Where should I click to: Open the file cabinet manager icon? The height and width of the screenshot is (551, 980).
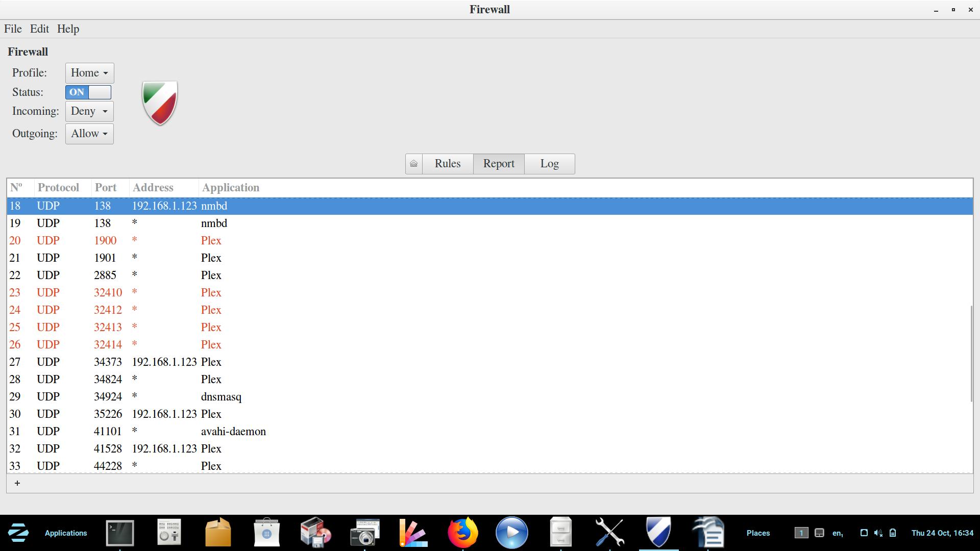coord(560,533)
